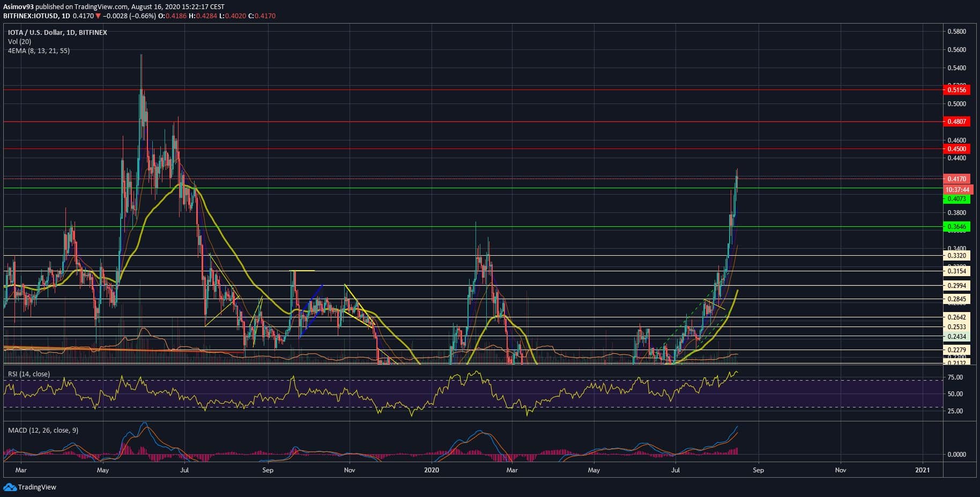Click the red 0.5156 price label
The height and width of the screenshot is (497, 980).
click(x=956, y=90)
